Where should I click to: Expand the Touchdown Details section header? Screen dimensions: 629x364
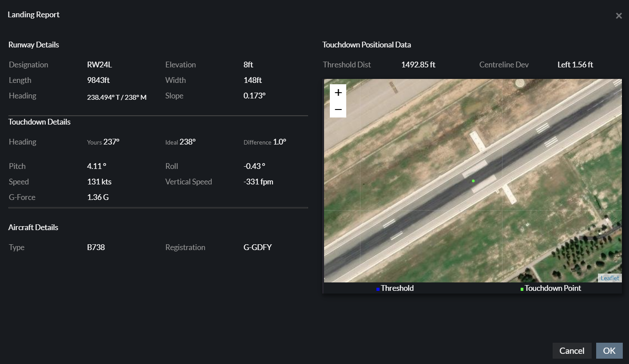tap(39, 121)
